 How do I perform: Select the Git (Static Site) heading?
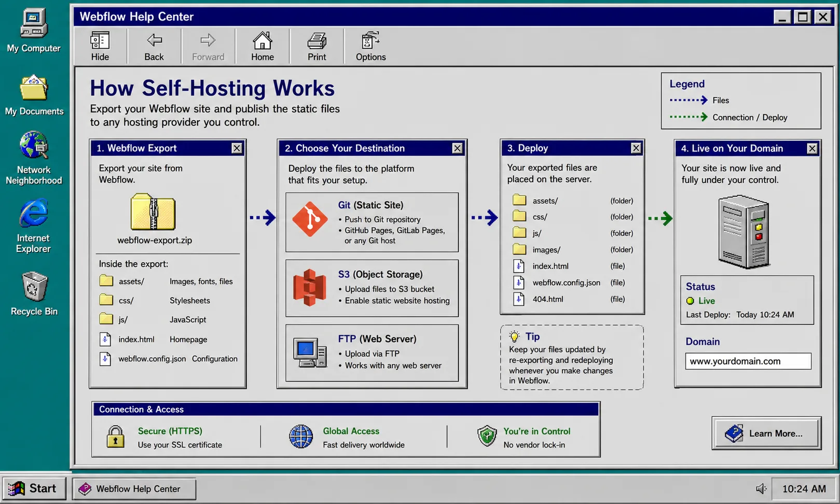(x=370, y=205)
